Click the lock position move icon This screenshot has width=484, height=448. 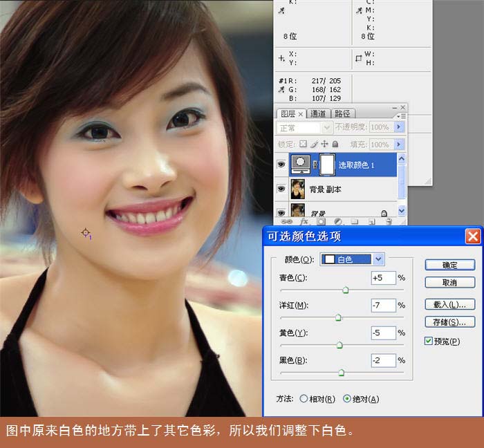(324, 144)
